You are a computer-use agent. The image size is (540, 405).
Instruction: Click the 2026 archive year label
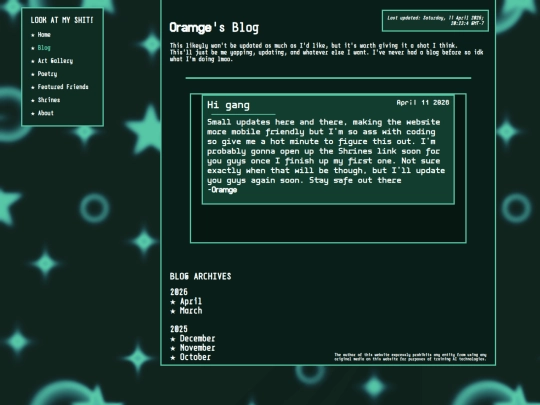point(179,292)
